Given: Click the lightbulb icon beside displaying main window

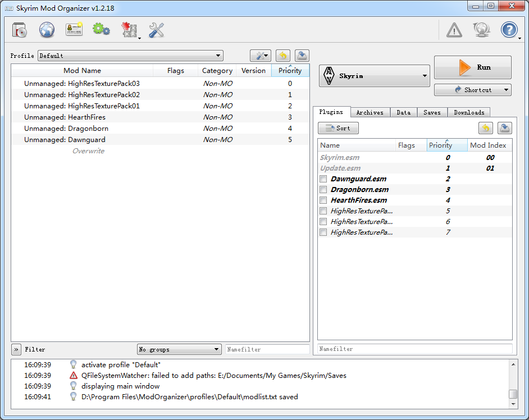Looking at the screenshot, I should (x=73, y=386).
